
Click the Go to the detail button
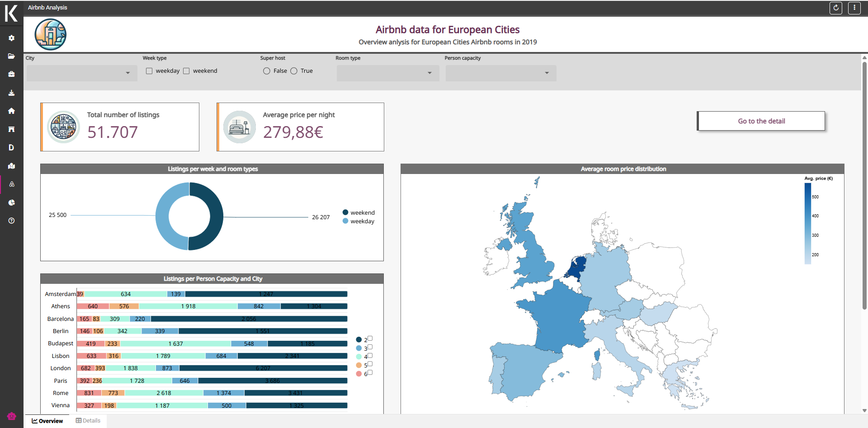pyautogui.click(x=761, y=121)
